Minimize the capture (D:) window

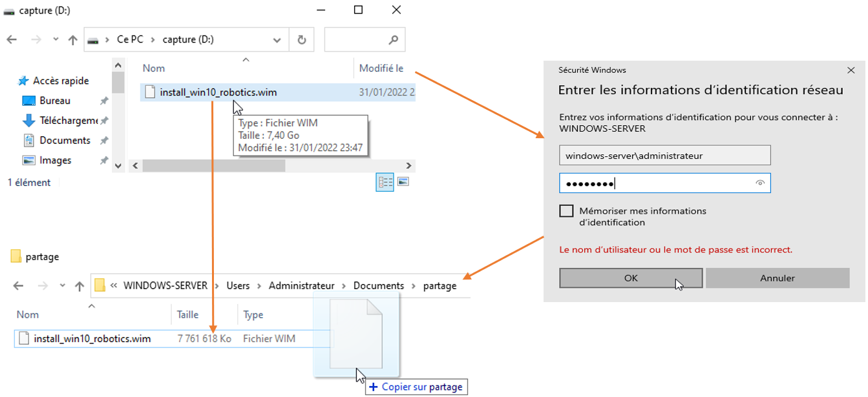click(321, 10)
